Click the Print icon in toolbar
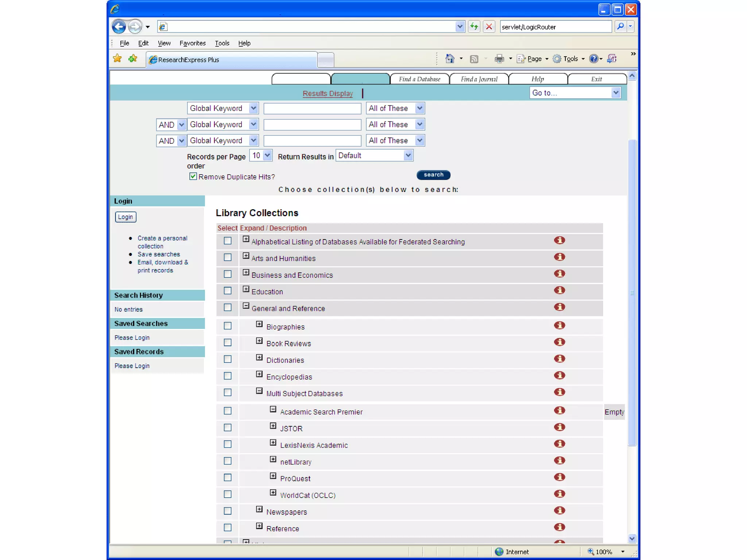 (x=499, y=59)
